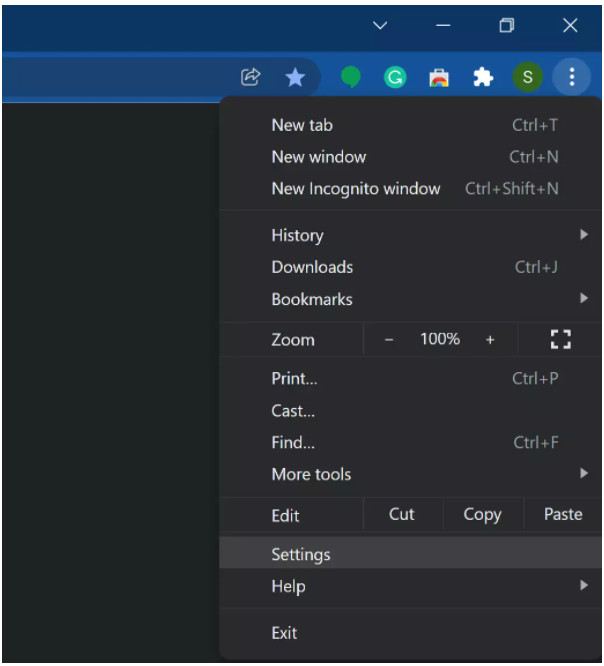Viewport: 604px width, 666px height.
Task: Open Downloads from the menu
Action: tap(312, 267)
